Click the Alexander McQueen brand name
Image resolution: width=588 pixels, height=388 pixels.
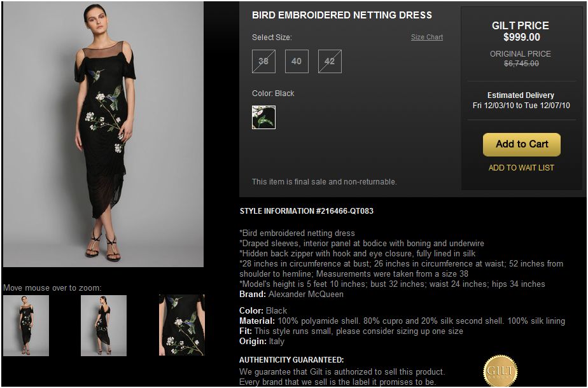(x=306, y=294)
